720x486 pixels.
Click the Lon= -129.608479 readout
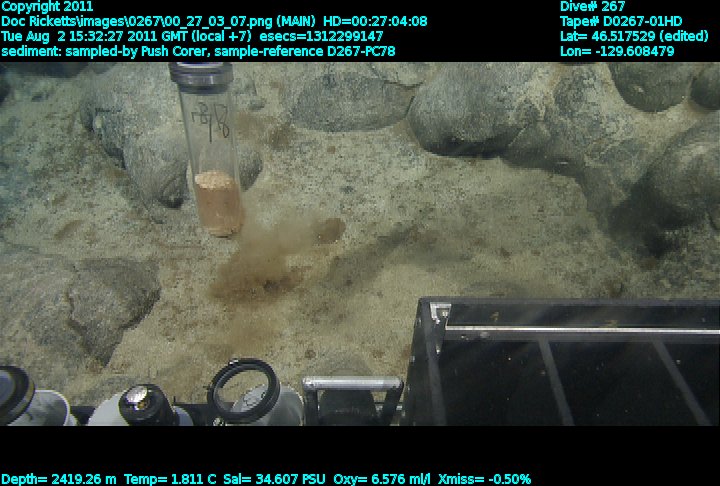tap(617, 51)
